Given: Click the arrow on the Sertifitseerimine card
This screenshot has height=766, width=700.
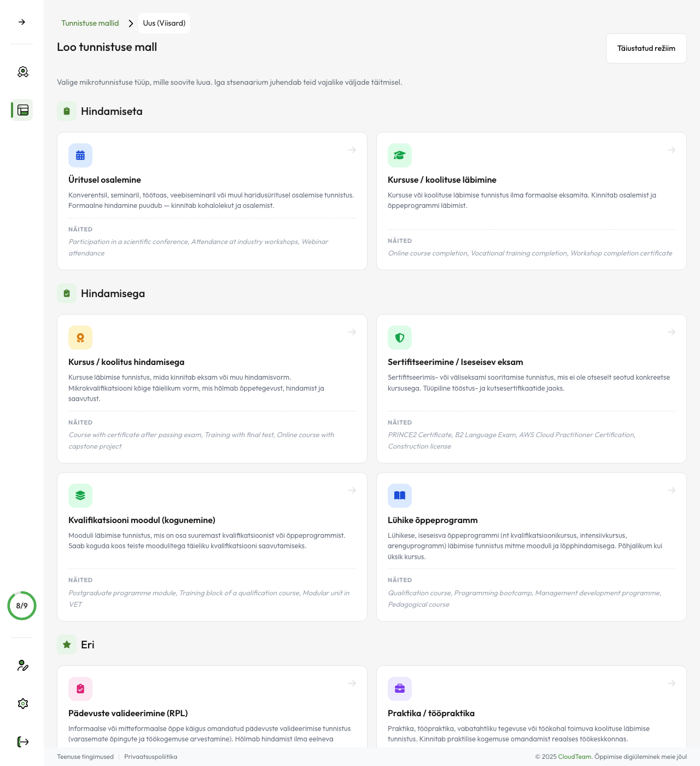Looking at the screenshot, I should coord(671,332).
